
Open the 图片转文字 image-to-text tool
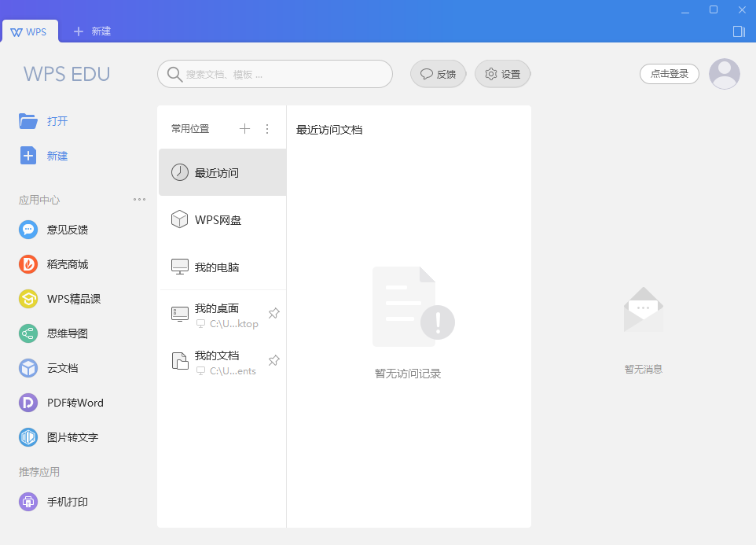(x=28, y=437)
